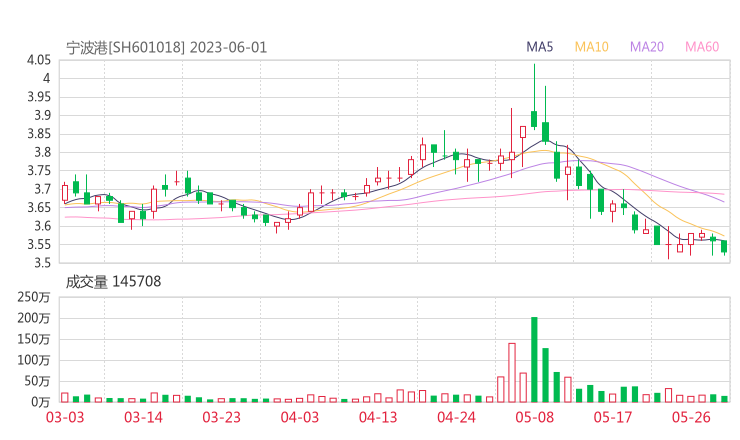Click the 3.95 price axis label

click(39, 97)
